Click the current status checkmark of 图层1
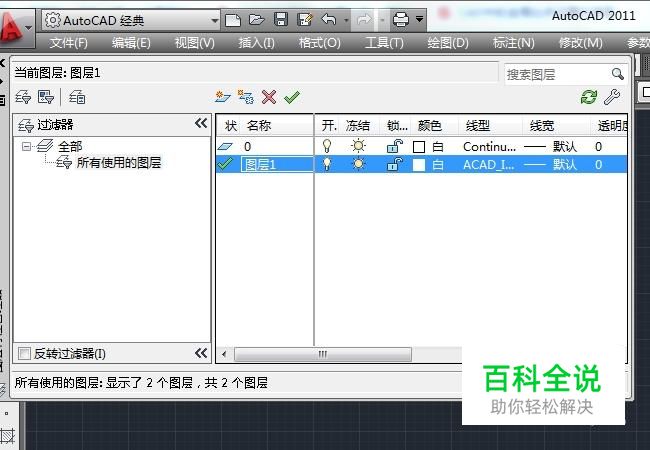Screen dimensions: 650x450 pos(225,164)
